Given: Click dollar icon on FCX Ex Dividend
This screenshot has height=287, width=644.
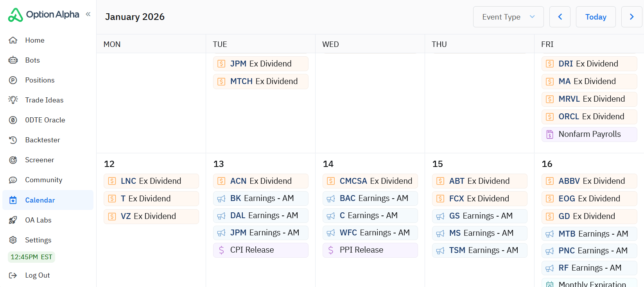Looking at the screenshot, I should point(440,199).
